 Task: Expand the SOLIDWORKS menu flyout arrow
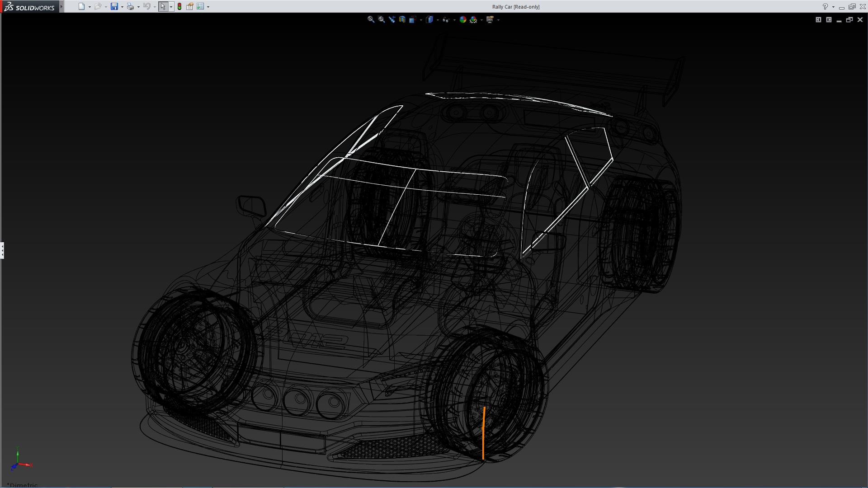tap(61, 6)
